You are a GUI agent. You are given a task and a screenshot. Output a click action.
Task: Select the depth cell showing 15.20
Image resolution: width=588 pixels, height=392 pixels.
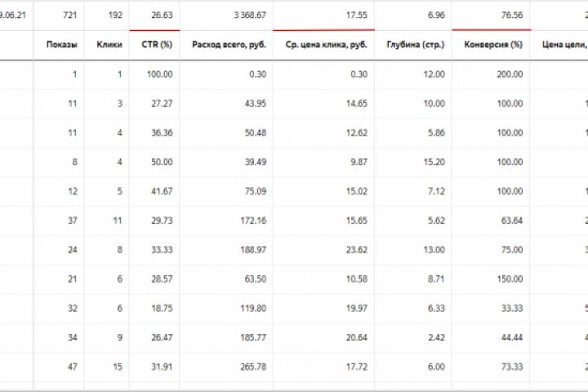coord(434,162)
